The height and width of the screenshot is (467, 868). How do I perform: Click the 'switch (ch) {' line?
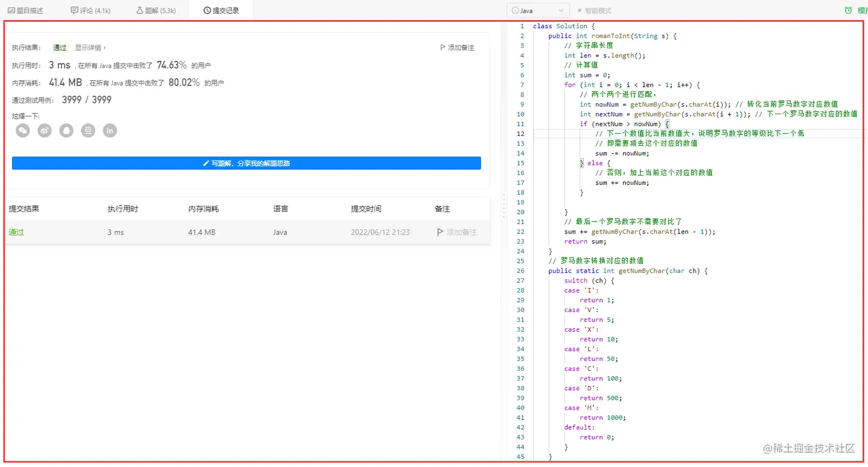pyautogui.click(x=589, y=281)
